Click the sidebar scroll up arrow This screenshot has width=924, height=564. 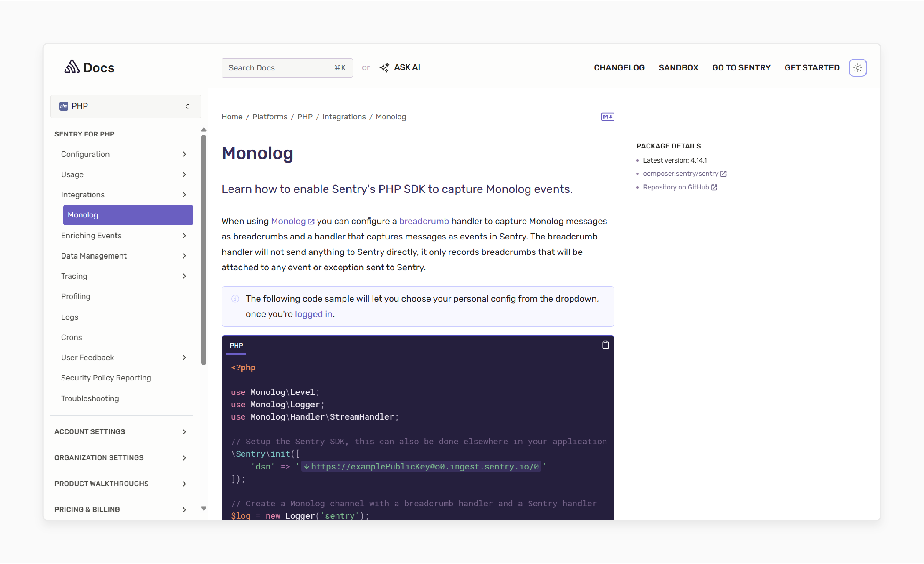click(204, 130)
